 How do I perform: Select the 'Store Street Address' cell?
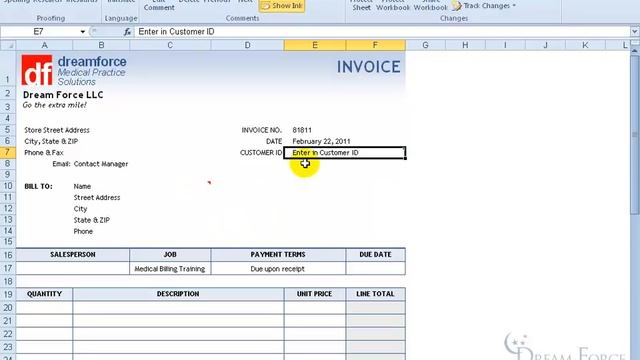click(57, 130)
